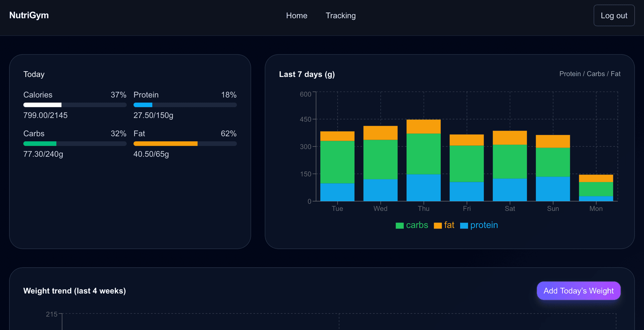Click the Protein progress bar
The image size is (644, 330).
tap(185, 105)
